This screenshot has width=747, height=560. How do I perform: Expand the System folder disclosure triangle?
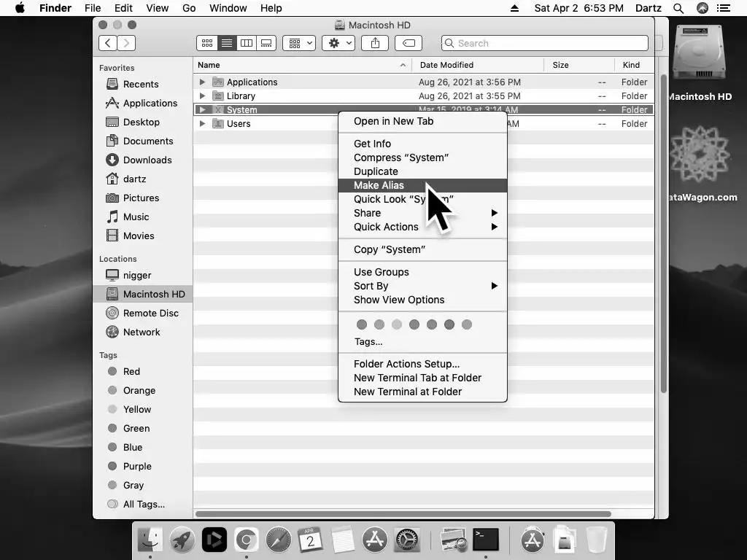(x=202, y=109)
